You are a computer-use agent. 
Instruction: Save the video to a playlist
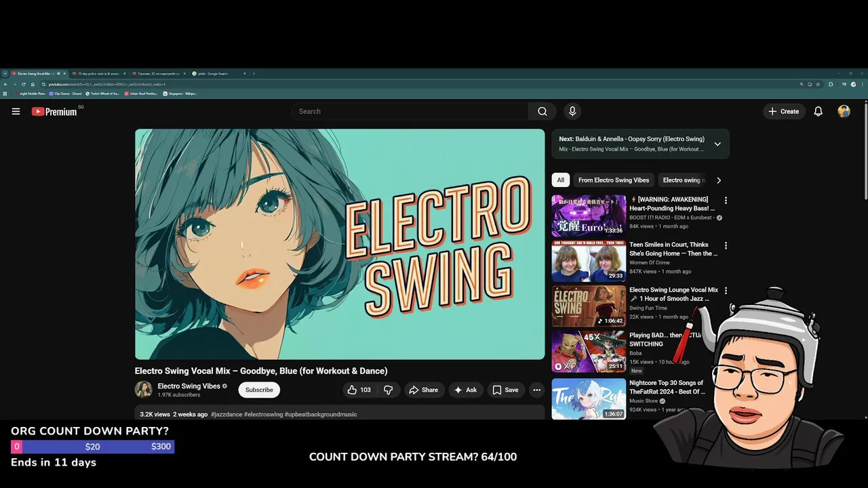coord(505,390)
